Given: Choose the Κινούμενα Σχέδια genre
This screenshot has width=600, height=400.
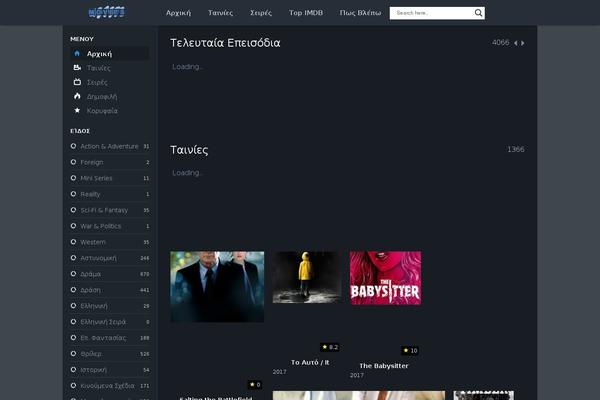Looking at the screenshot, I should pos(110,386).
